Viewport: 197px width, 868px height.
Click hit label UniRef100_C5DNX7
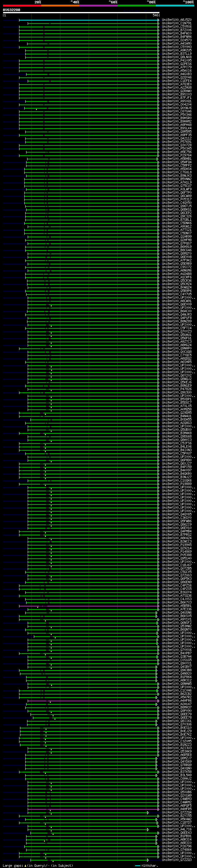pos(177,233)
